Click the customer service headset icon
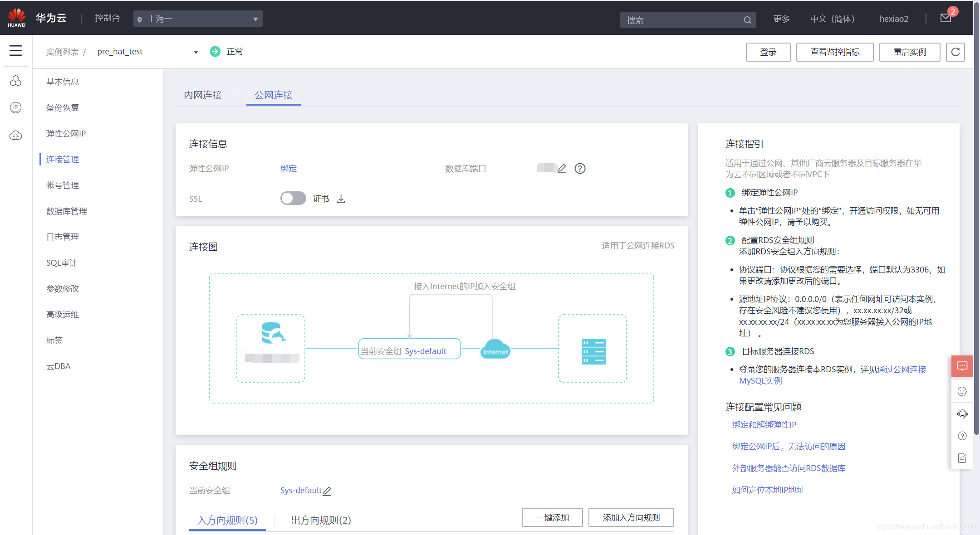This screenshot has height=535, width=980. click(962, 414)
